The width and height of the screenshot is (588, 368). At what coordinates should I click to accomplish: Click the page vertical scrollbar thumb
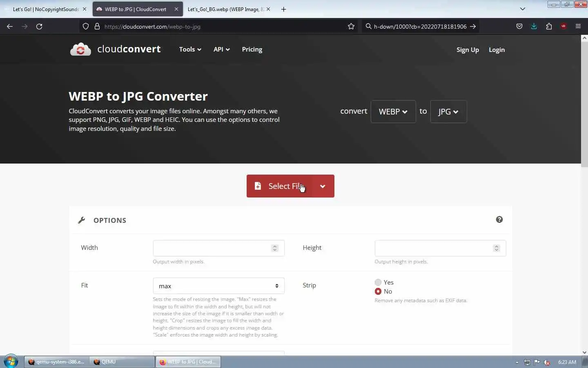click(x=584, y=104)
